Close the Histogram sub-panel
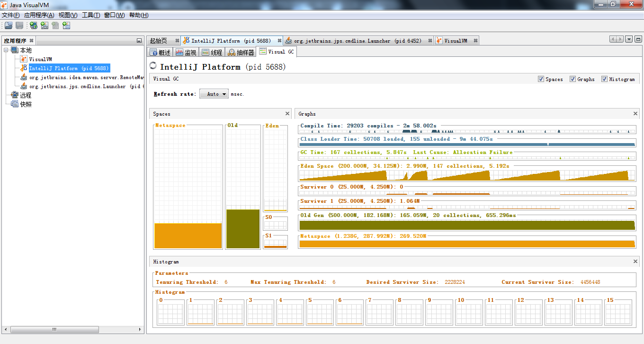Viewport: 644px width, 344px height. (635, 262)
